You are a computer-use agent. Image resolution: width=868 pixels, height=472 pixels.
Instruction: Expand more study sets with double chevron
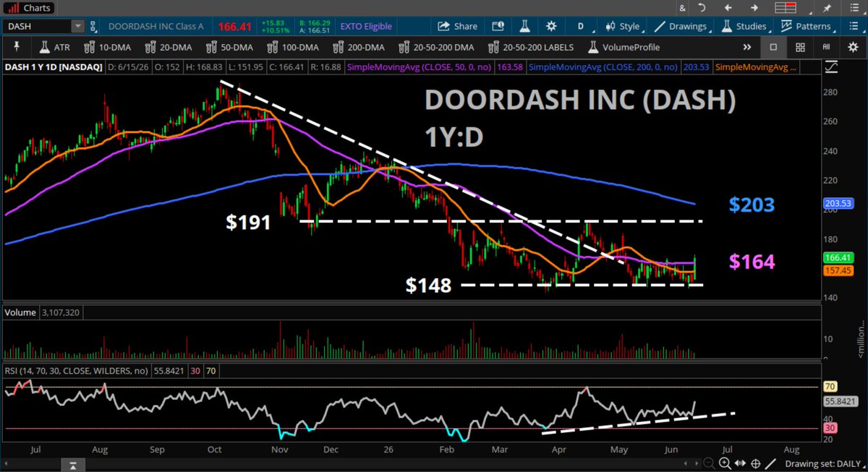click(747, 47)
